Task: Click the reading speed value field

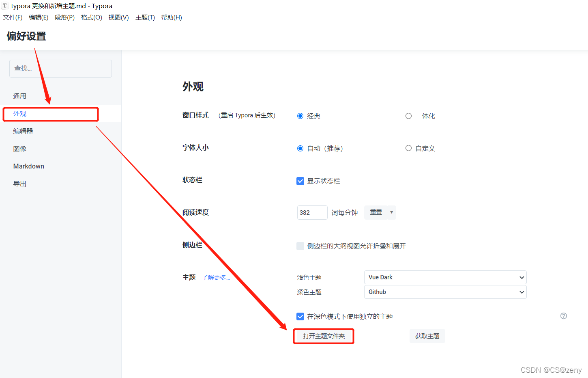Action: pos(312,212)
